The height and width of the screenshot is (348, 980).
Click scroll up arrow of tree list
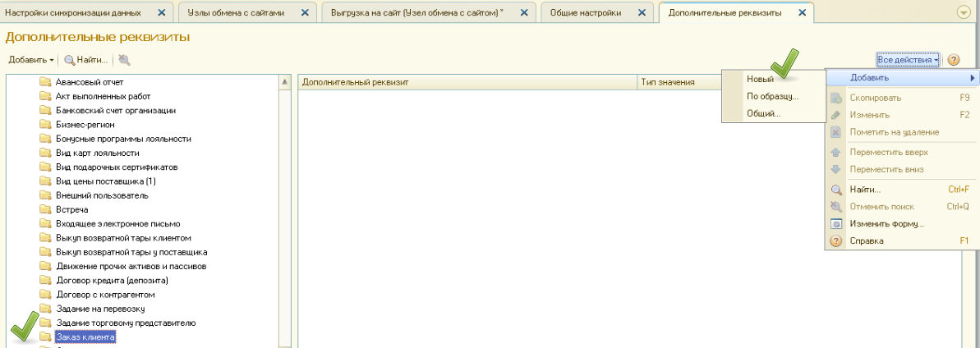(285, 82)
